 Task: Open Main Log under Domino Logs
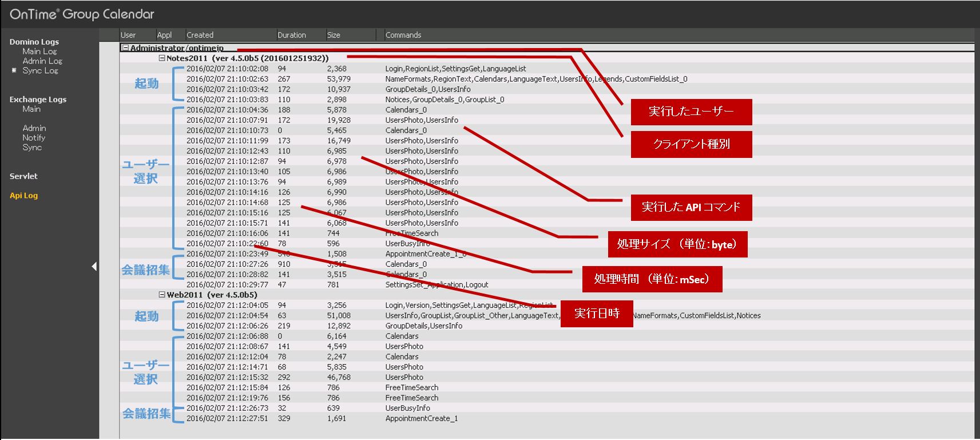coord(39,51)
